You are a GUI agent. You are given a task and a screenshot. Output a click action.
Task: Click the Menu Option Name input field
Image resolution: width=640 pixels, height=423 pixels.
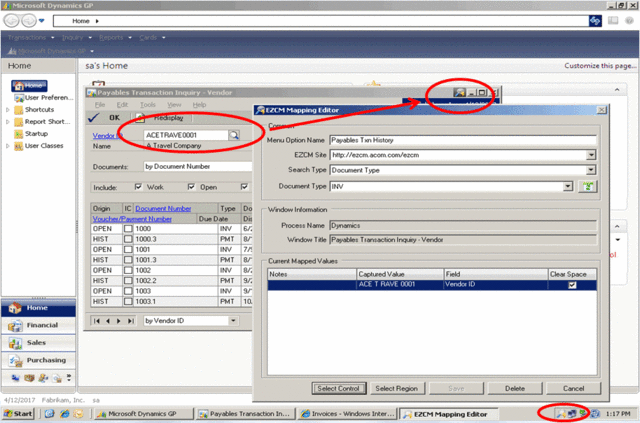tap(463, 140)
